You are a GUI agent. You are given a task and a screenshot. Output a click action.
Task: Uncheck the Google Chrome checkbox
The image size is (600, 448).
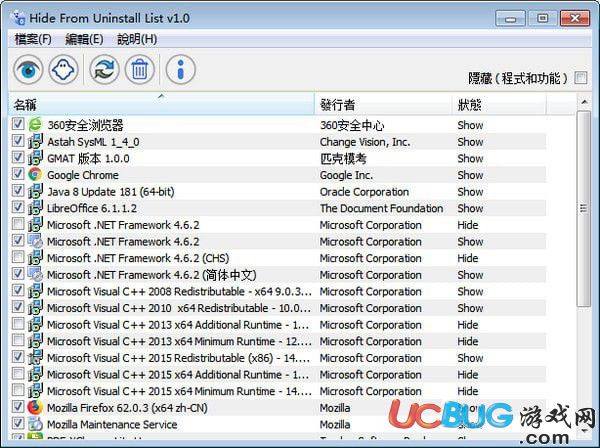pos(18,174)
